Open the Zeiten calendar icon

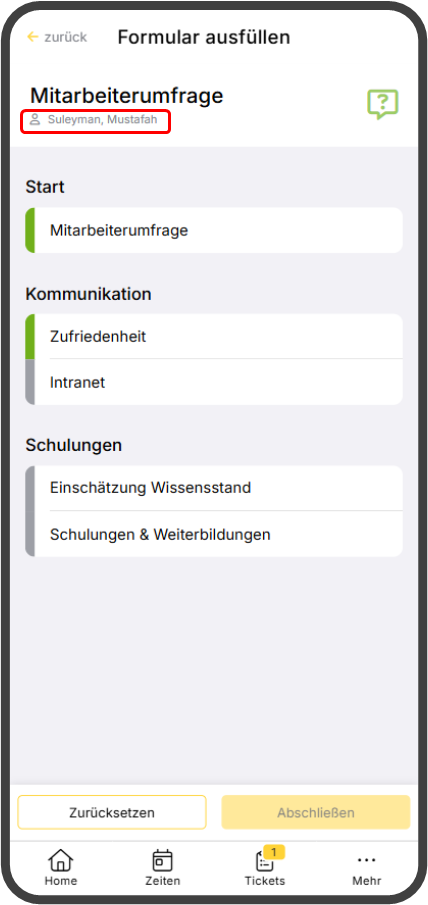tap(163, 860)
